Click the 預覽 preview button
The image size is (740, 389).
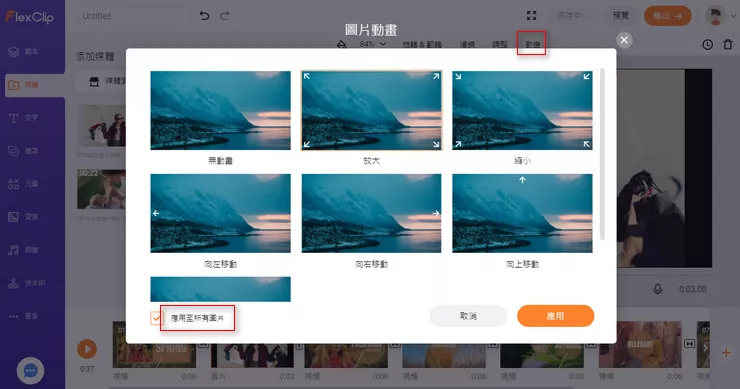[620, 16]
